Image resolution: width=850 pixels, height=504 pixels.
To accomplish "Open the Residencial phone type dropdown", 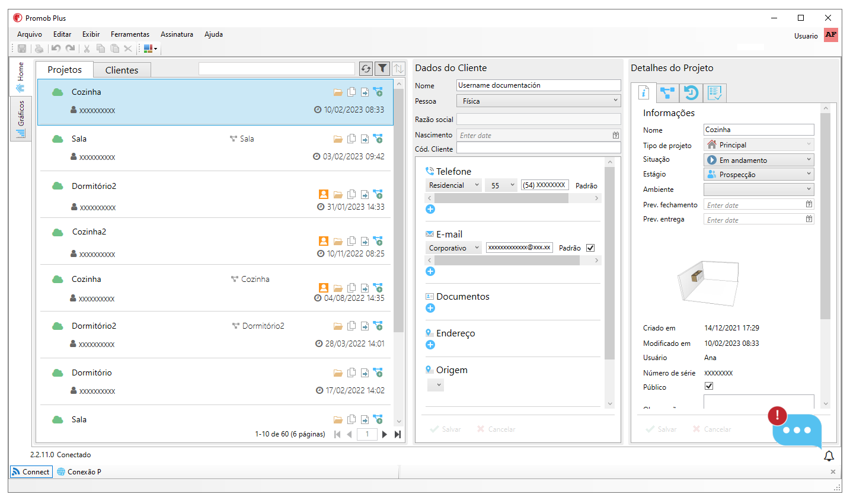I will pyautogui.click(x=453, y=185).
